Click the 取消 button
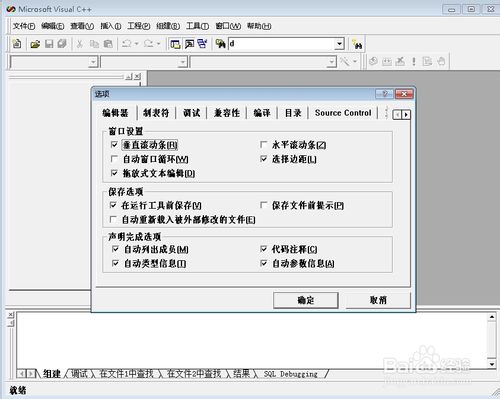Viewport: 500px width, 399px height. point(378,300)
